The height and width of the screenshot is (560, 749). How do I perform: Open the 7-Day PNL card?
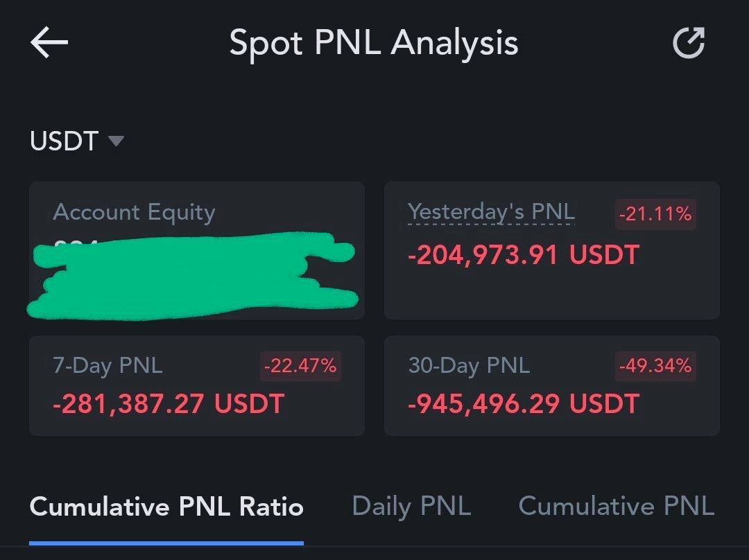197,386
